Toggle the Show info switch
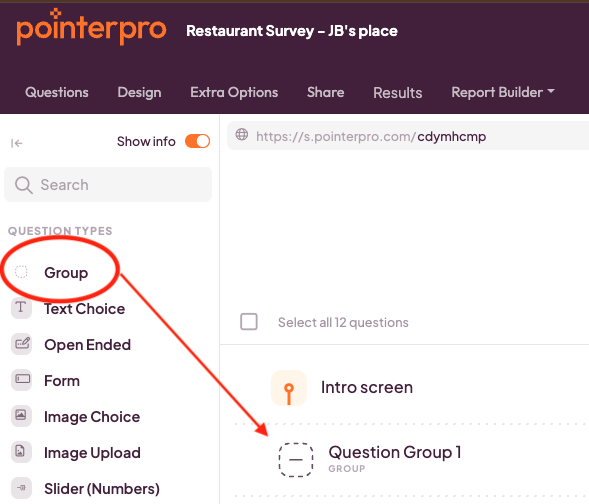Viewport: 589px width, 504px height. pyautogui.click(x=197, y=142)
